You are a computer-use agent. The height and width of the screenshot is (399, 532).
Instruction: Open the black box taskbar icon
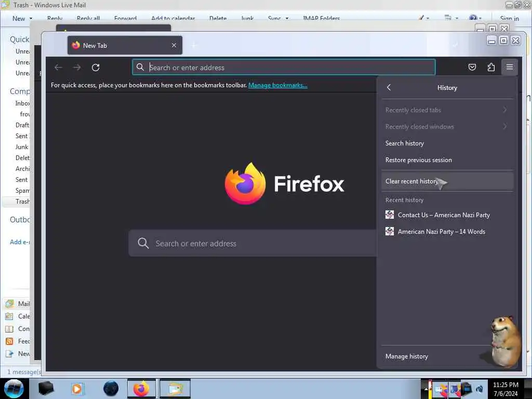(x=46, y=389)
